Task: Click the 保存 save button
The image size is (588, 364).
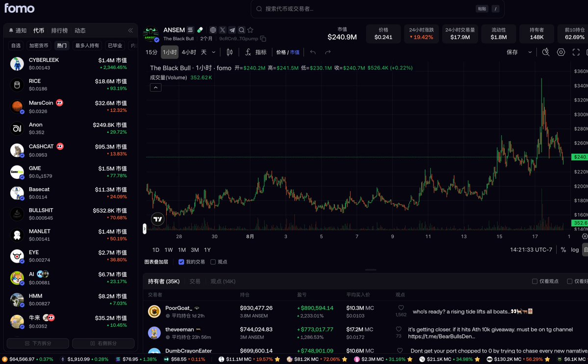Action: (x=512, y=52)
